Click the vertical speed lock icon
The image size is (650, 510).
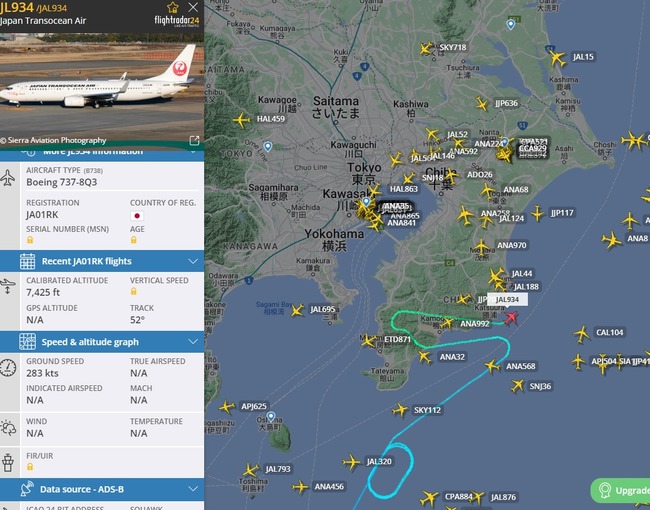click(133, 291)
